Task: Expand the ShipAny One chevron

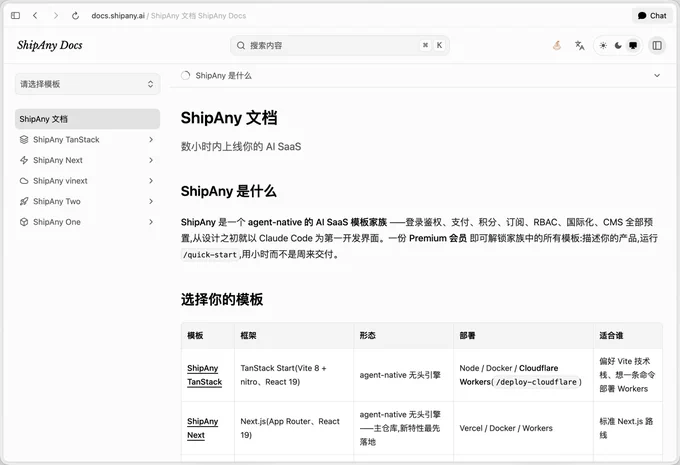Action: pyautogui.click(x=151, y=222)
